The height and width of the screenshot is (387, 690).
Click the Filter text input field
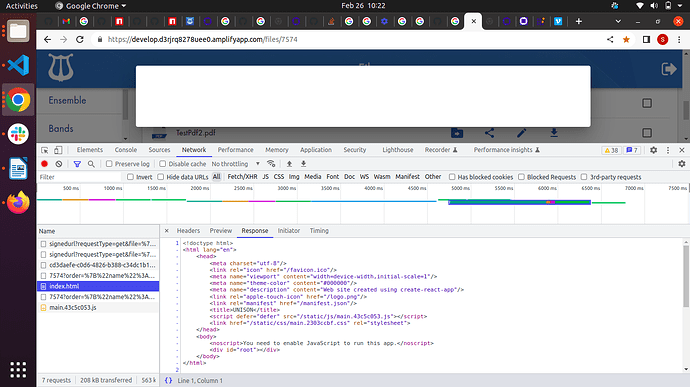tap(79, 177)
